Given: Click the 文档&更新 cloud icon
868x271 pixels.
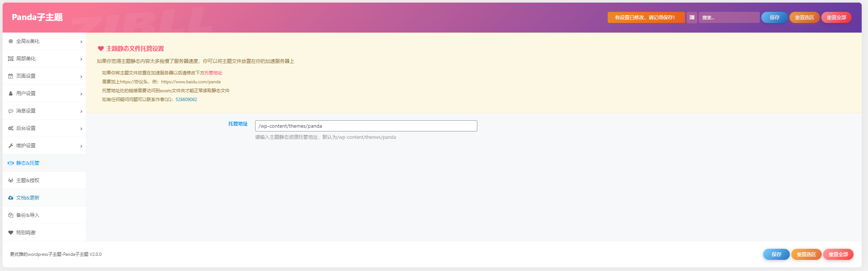Looking at the screenshot, I should pyautogui.click(x=11, y=198).
